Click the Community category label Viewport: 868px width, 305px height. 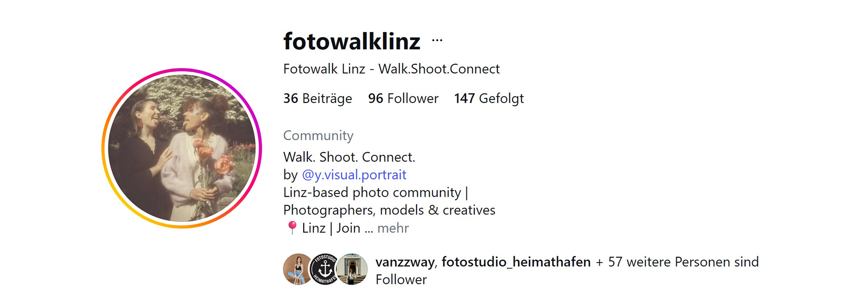(x=318, y=136)
